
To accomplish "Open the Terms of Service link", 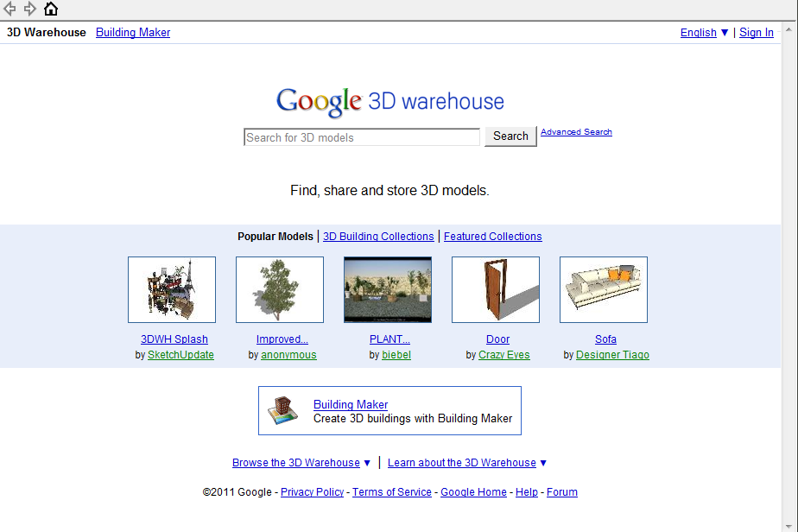I will coord(392,491).
